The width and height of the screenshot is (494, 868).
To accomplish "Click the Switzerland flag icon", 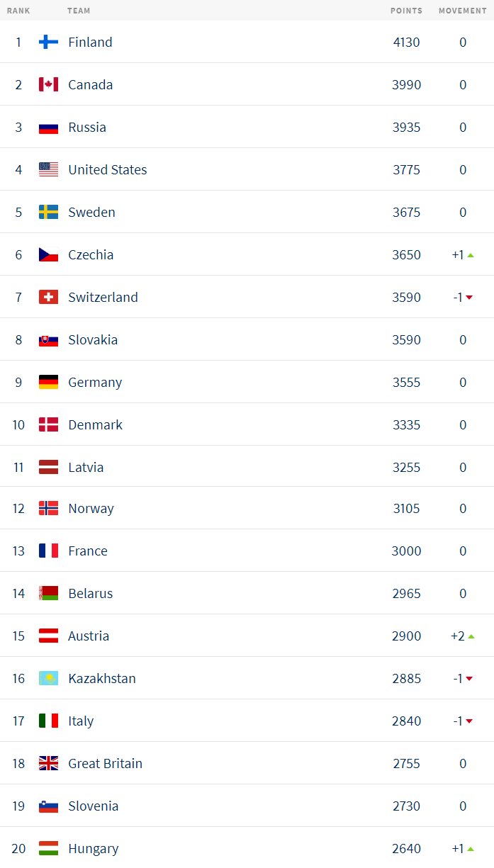I will pos(48,297).
